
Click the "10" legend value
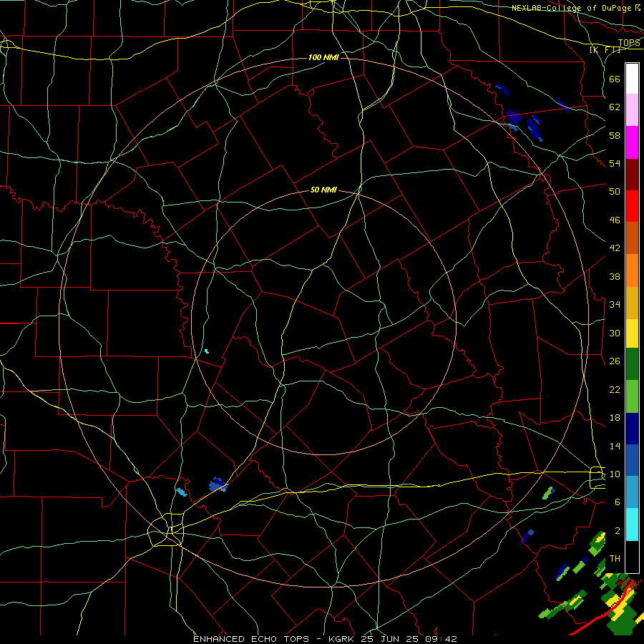click(615, 474)
